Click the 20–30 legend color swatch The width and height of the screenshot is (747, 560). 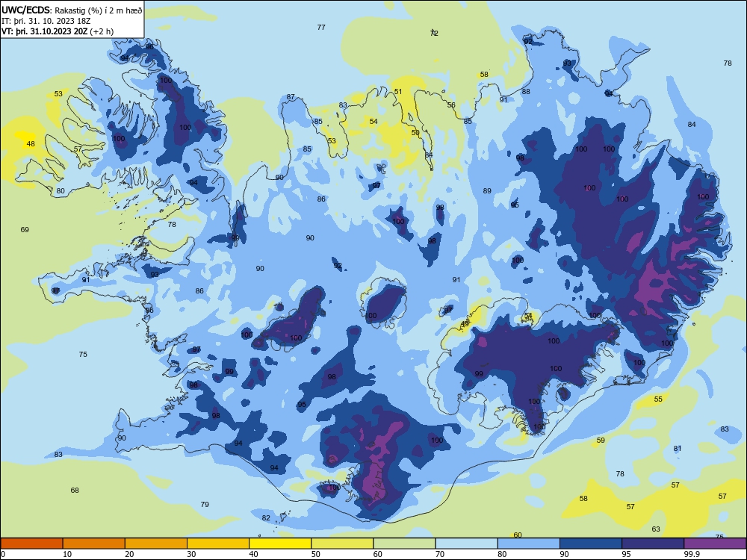click(x=156, y=544)
